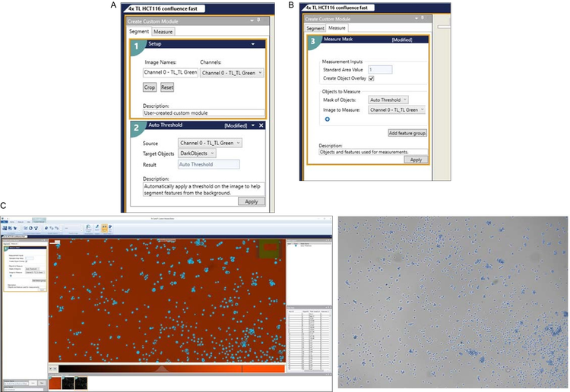This screenshot has height=392, width=570.
Task: Click the brightfield cell image with blue overlay
Action: click(453, 302)
